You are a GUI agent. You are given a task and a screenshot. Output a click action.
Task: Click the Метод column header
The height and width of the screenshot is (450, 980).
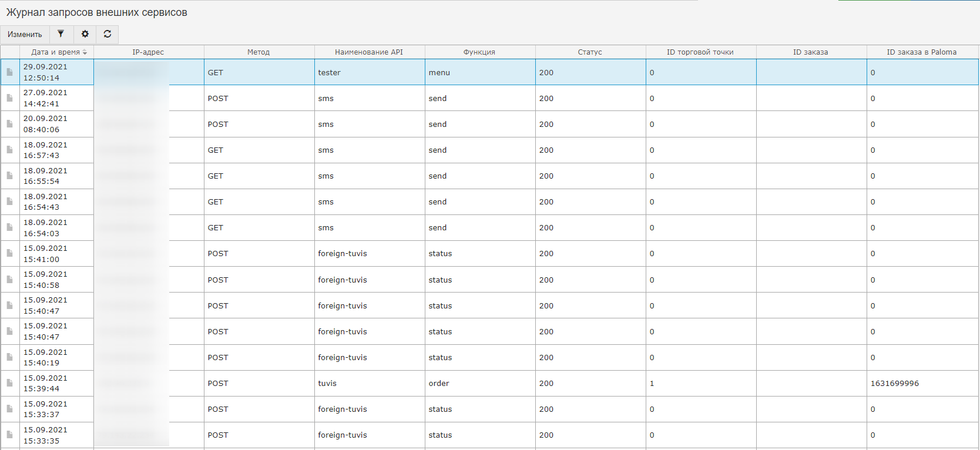[259, 52]
